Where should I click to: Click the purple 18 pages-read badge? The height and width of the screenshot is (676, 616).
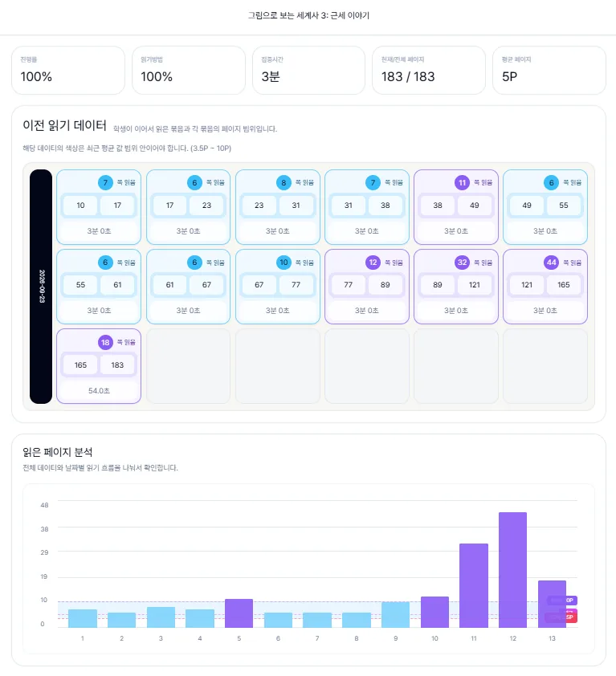(x=105, y=343)
